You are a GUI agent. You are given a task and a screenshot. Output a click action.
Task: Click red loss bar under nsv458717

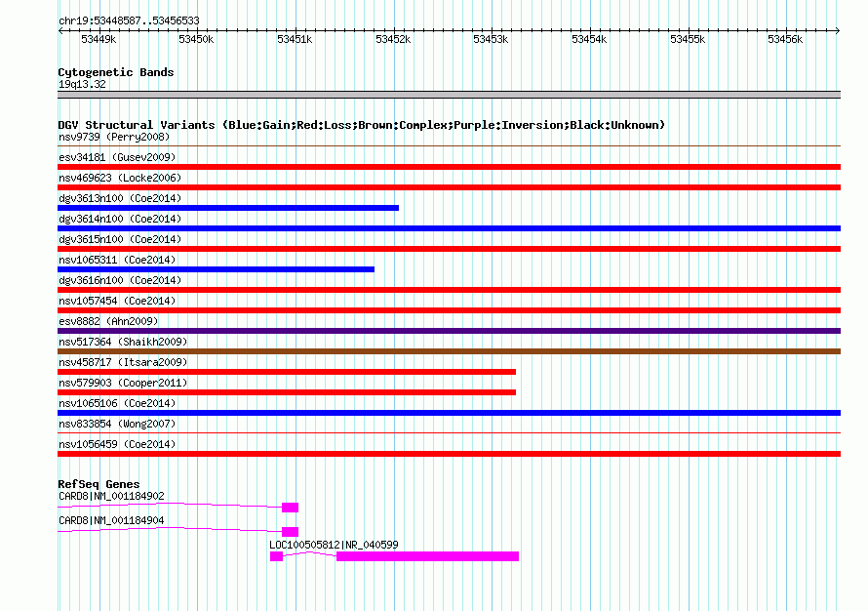click(x=287, y=372)
